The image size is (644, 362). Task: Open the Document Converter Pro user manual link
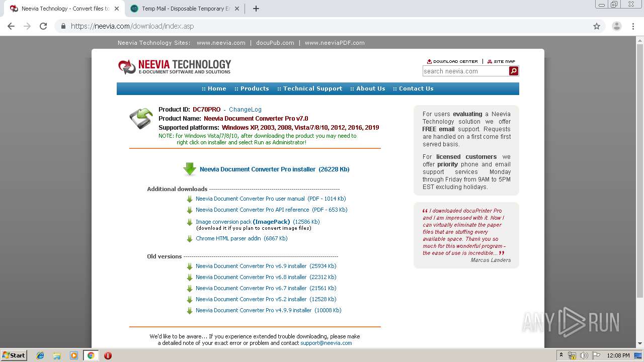pos(271,199)
